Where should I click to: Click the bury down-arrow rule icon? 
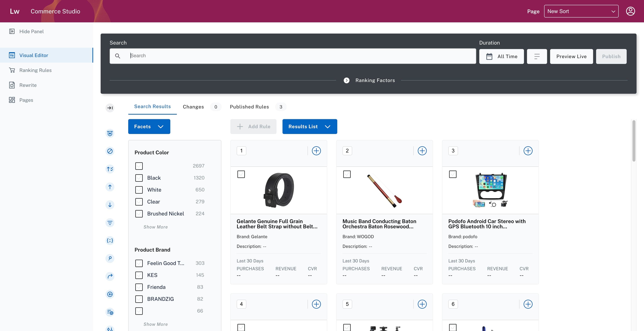point(110,205)
